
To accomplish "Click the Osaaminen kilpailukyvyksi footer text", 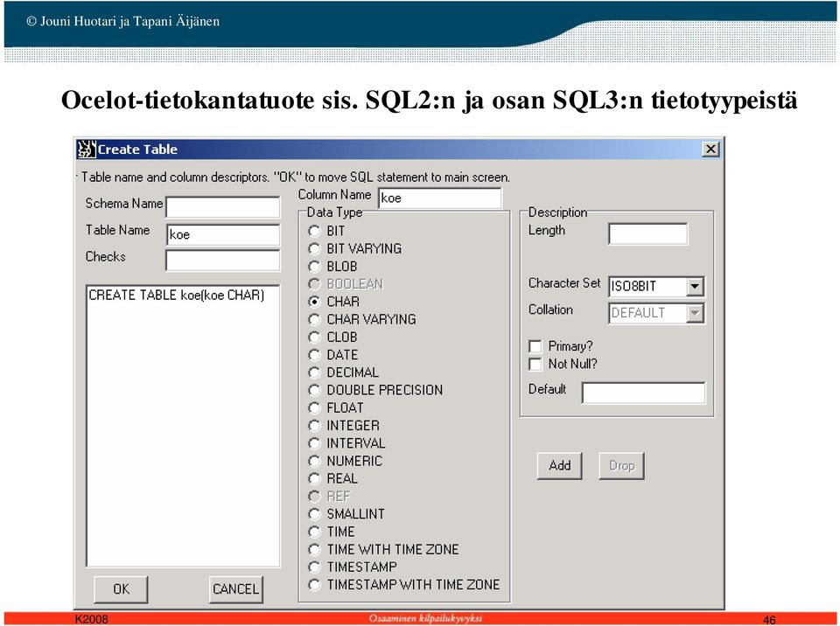I will point(425,619).
